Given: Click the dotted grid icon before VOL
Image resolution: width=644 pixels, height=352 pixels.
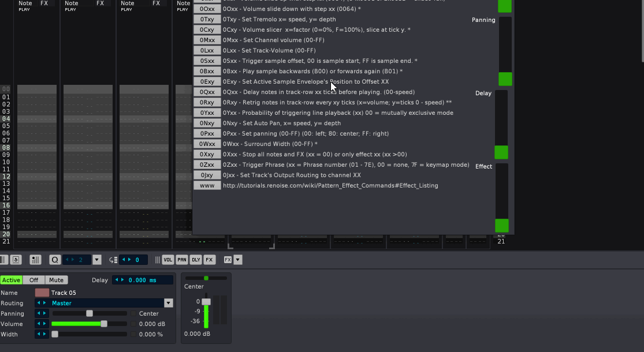Looking at the screenshot, I should click(158, 260).
